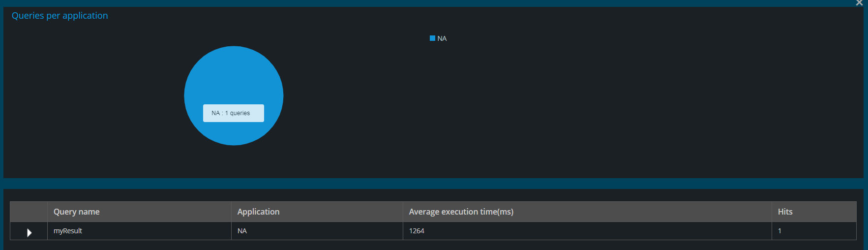Click the blue NA legend swatch
This screenshot has height=250, width=868.
[432, 38]
